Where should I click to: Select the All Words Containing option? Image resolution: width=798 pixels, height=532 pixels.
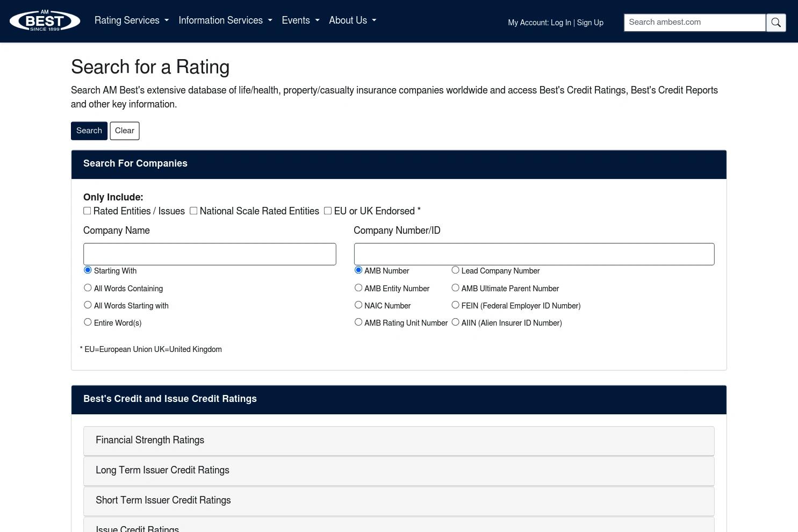(x=88, y=287)
